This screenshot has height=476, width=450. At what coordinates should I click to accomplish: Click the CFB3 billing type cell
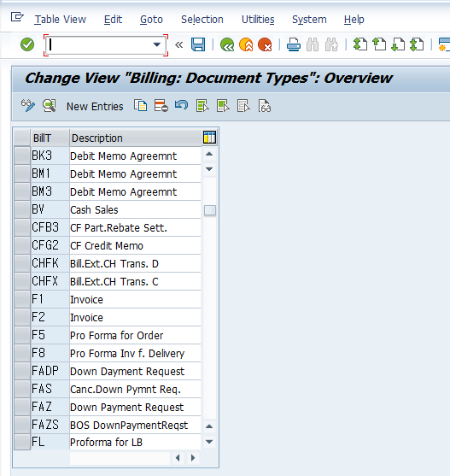(x=50, y=227)
